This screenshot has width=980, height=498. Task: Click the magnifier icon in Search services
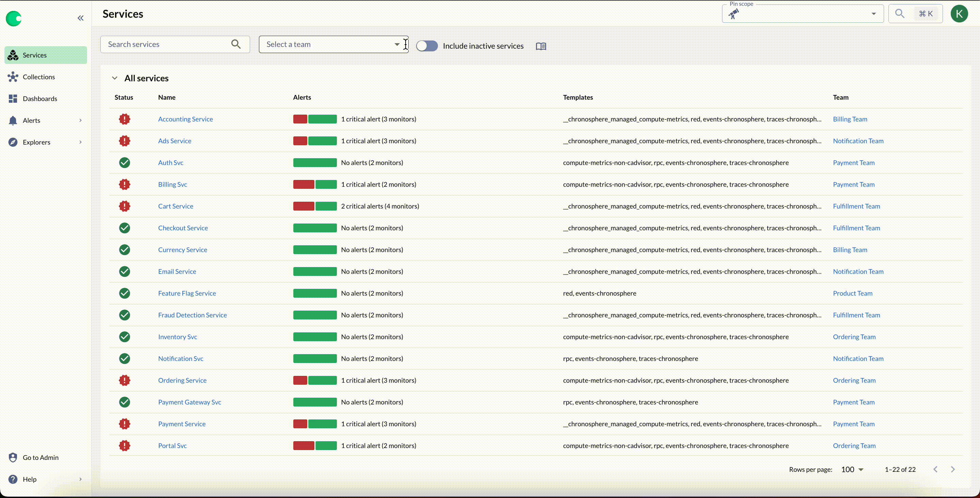tap(236, 45)
